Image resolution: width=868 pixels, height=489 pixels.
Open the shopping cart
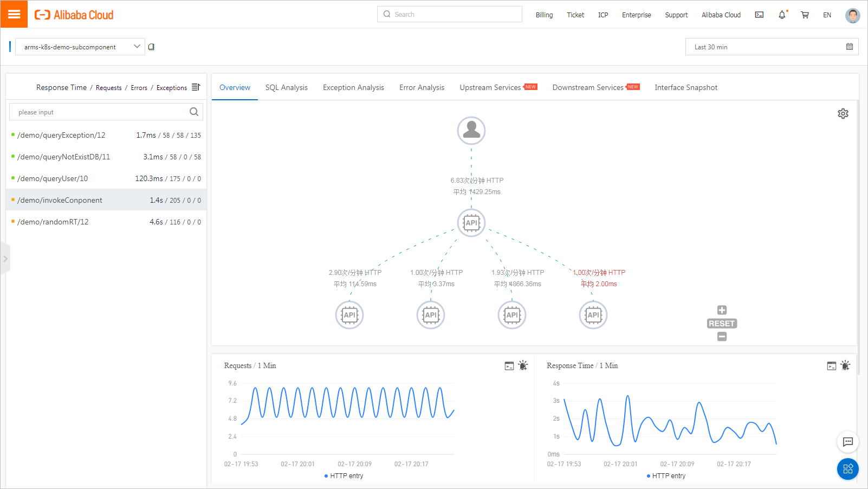(805, 15)
